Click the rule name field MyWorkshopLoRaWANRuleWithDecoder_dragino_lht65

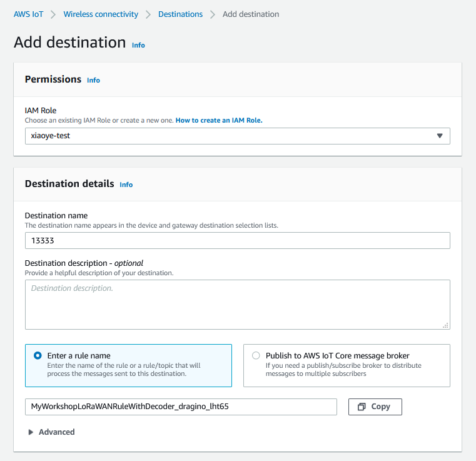coord(181,407)
